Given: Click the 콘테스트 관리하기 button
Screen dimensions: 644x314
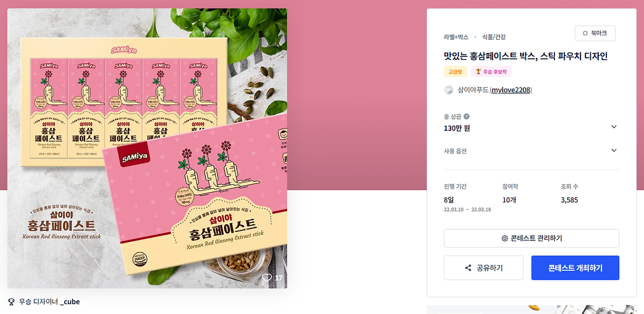Looking at the screenshot, I should tap(531, 239).
